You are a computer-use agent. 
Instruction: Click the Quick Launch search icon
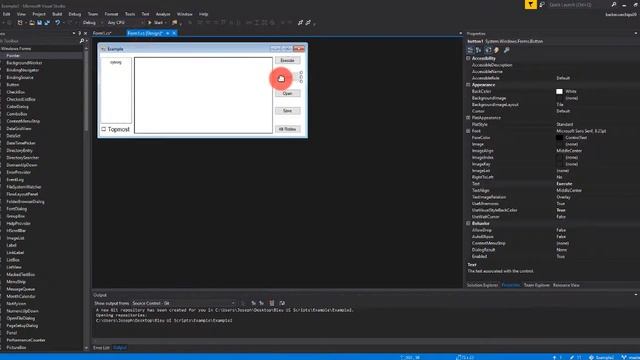(614, 4)
